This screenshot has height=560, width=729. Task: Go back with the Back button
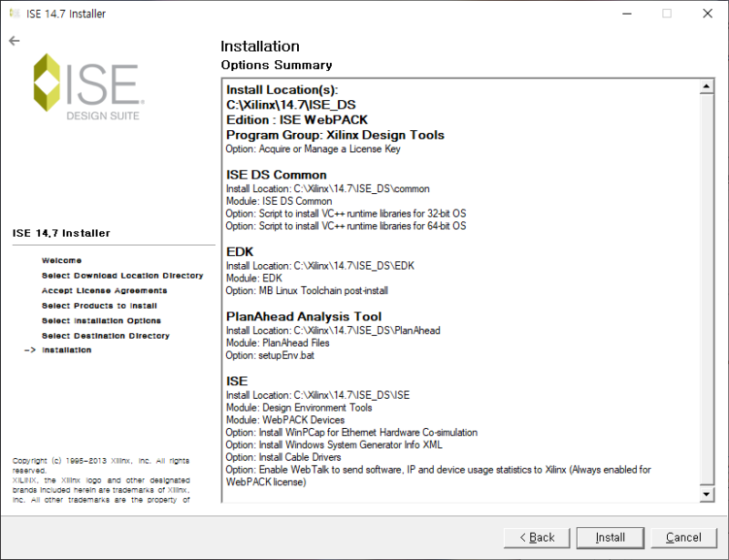pyautogui.click(x=537, y=538)
